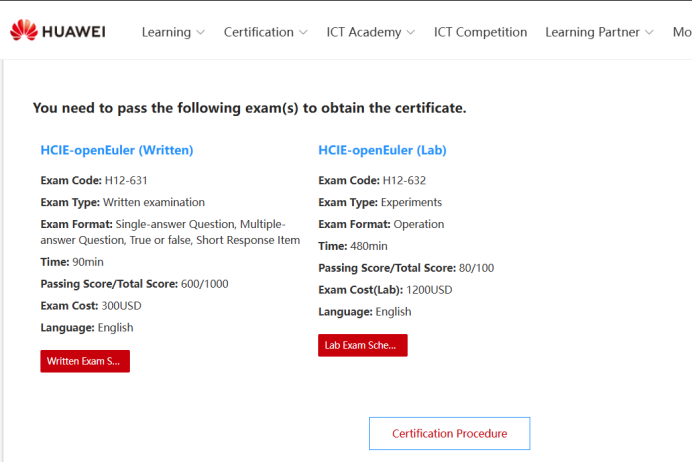Open the Certification Procedure button
Viewport: 692px width, 462px height.
pos(449,433)
